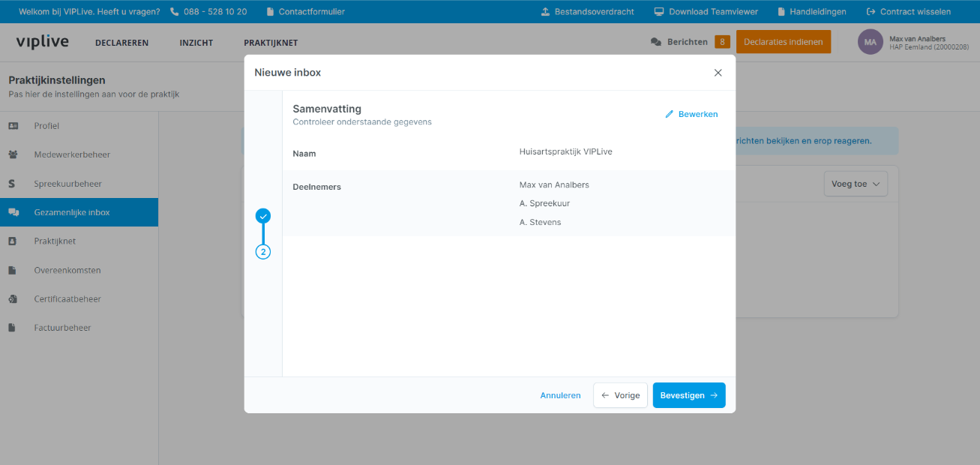
Task: Click the pencil icon next to Bewerken
Action: pyautogui.click(x=670, y=115)
